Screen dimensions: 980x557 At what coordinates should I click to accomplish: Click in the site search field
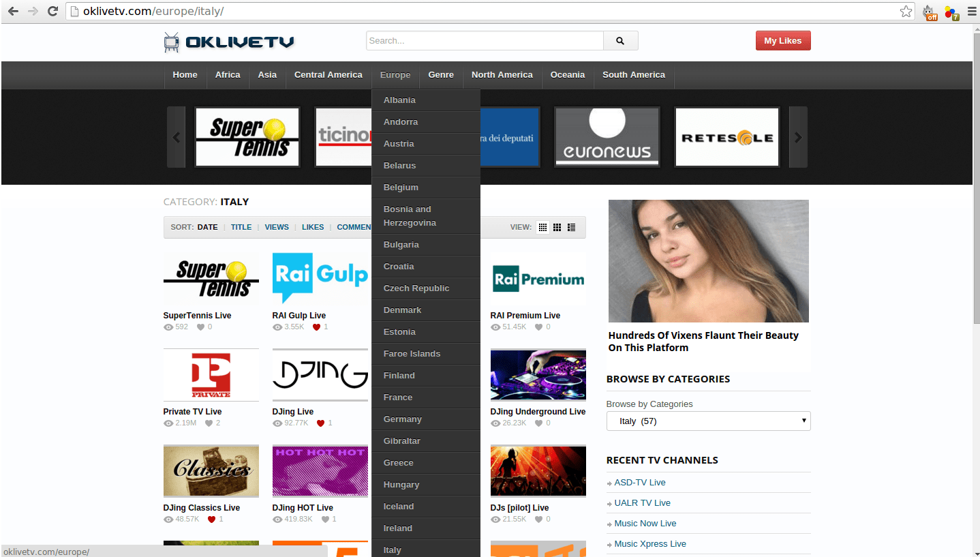click(485, 41)
